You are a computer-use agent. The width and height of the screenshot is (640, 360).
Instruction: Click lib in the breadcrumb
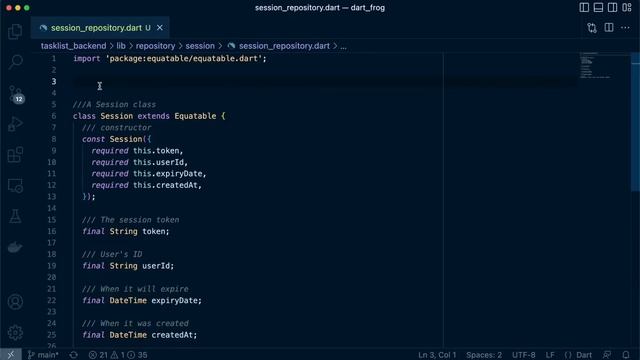click(121, 46)
